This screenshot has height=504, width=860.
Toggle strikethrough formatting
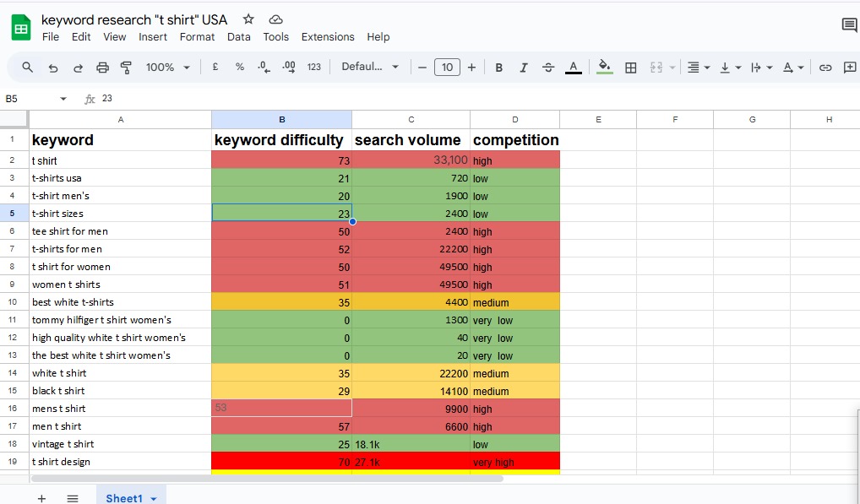tap(548, 68)
